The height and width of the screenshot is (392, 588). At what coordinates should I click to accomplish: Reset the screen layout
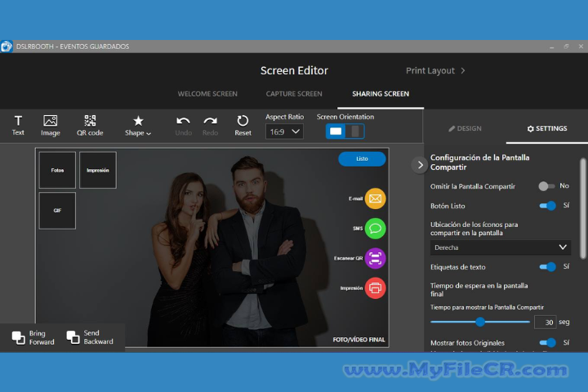tap(243, 125)
